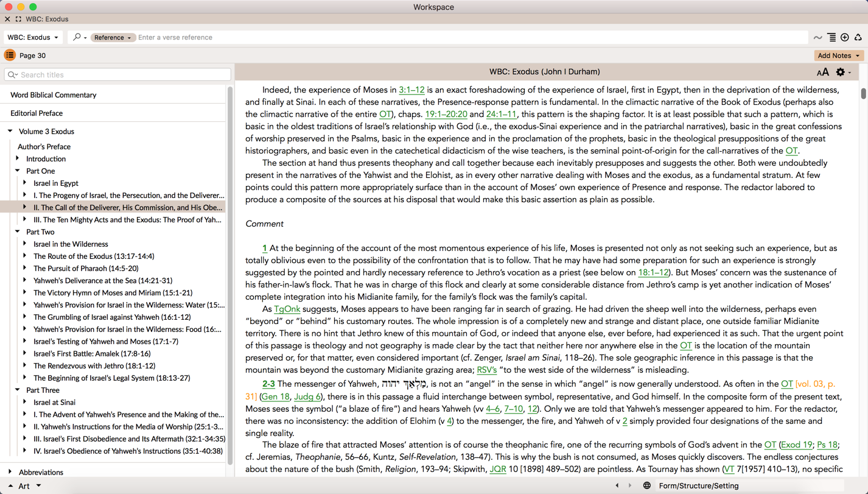Open Israel's Testing of Yahweh and Moses
Image resolution: width=868 pixels, height=494 pixels.
point(106,342)
